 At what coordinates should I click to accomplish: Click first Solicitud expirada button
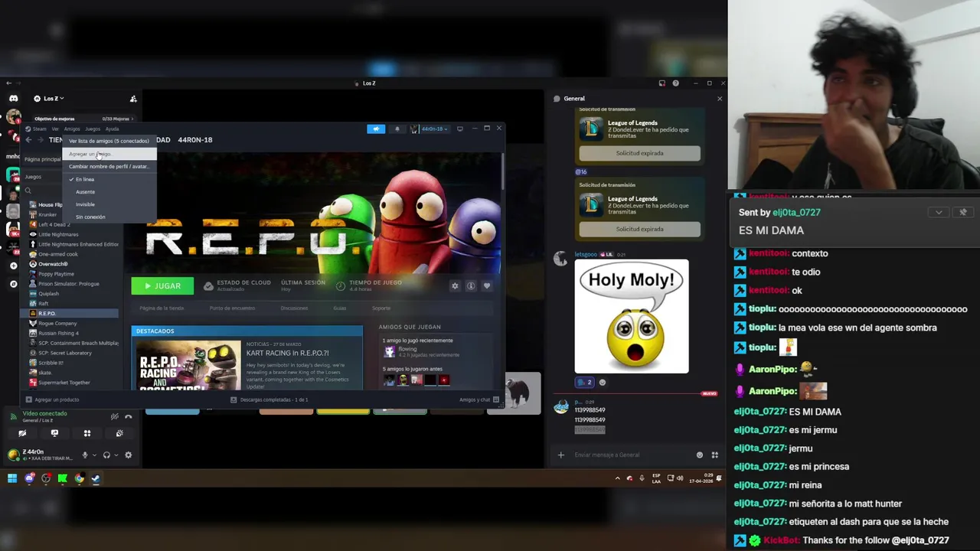(x=639, y=153)
